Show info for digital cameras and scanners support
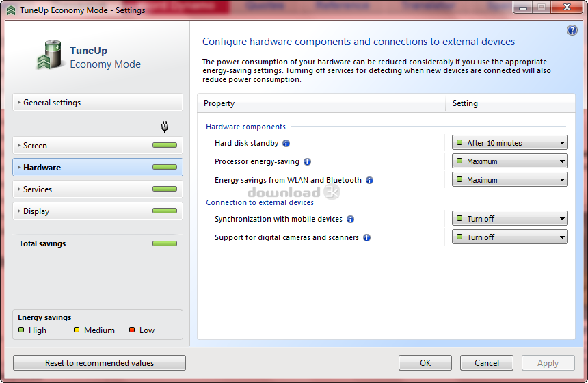 pyautogui.click(x=366, y=238)
